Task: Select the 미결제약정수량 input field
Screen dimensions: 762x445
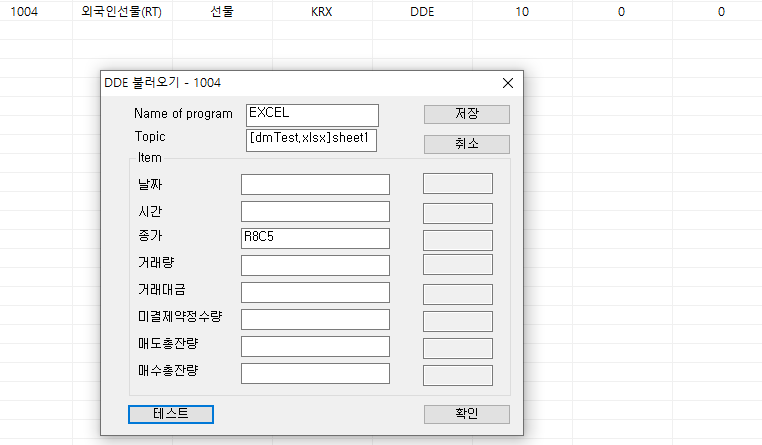Action: coord(315,319)
